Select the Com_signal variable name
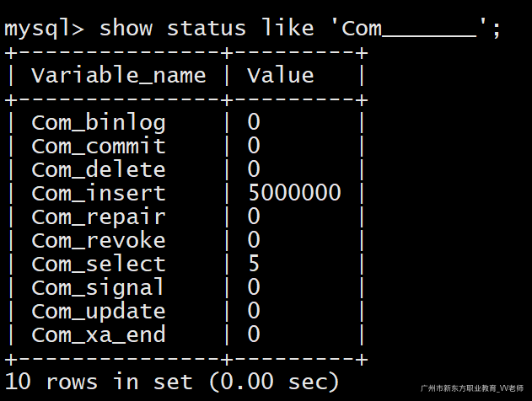The image size is (532, 401). coord(99,288)
